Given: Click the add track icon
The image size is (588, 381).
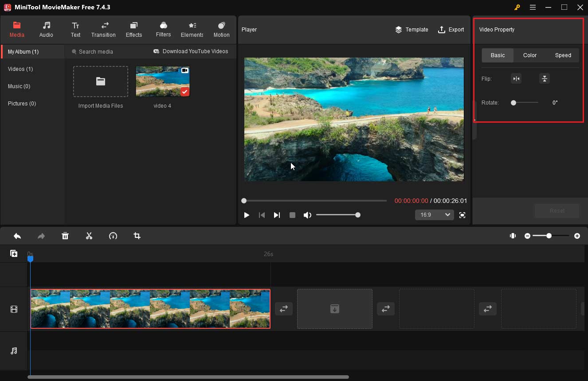Looking at the screenshot, I should coord(14,253).
